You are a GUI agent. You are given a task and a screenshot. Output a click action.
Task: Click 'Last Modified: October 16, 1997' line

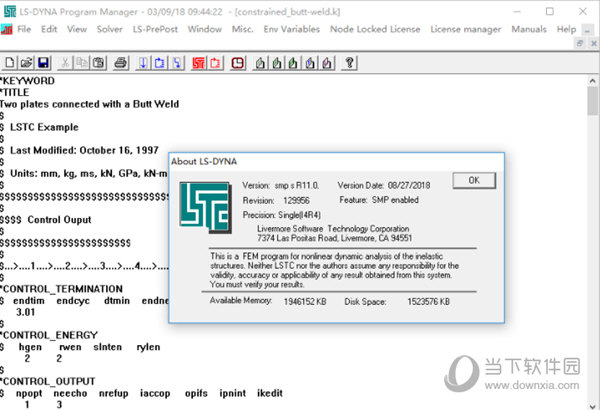84,150
